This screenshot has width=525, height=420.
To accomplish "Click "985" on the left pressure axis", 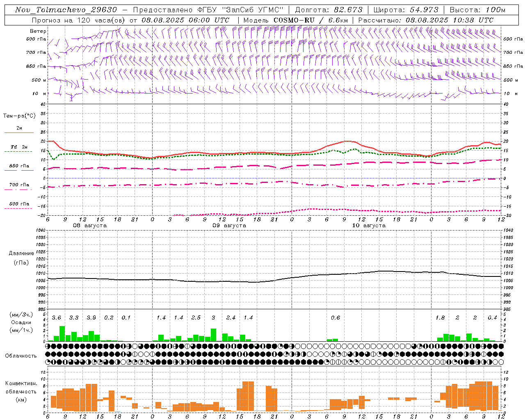I will point(42,310).
